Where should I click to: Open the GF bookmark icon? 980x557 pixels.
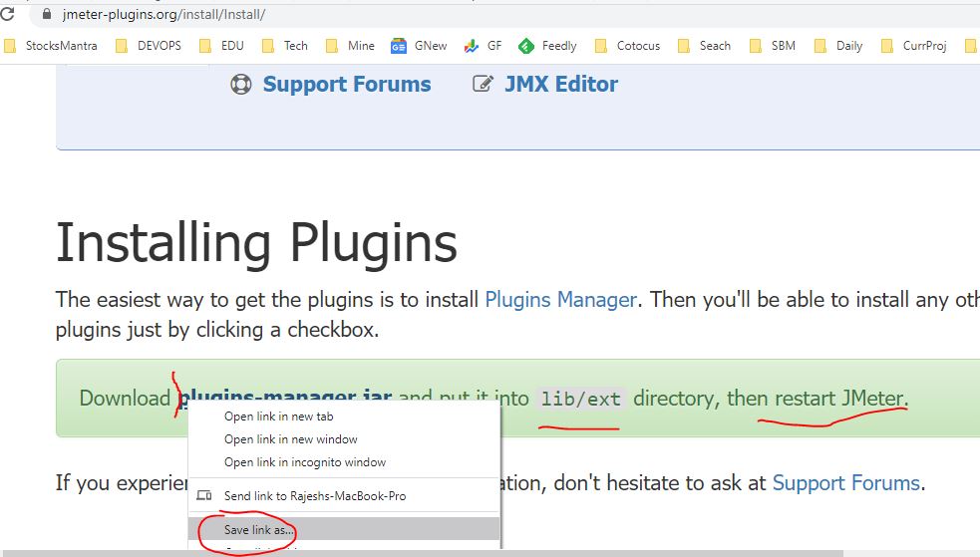(471, 46)
